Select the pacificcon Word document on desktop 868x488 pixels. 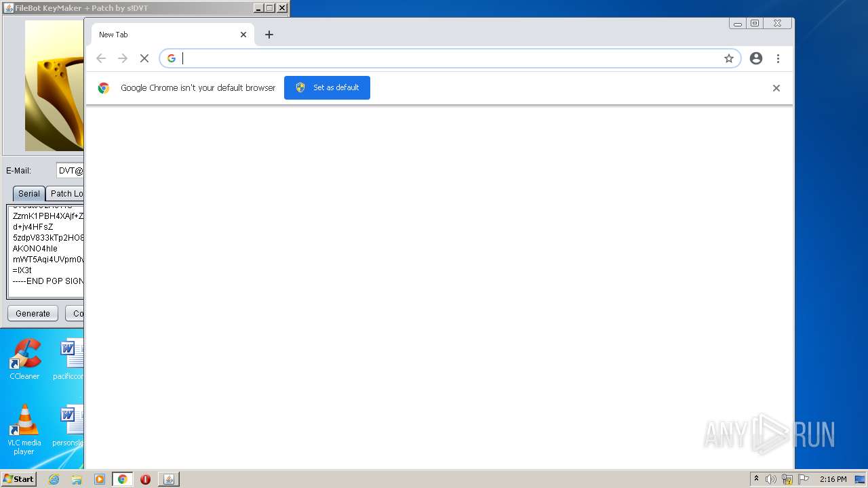[x=68, y=359]
